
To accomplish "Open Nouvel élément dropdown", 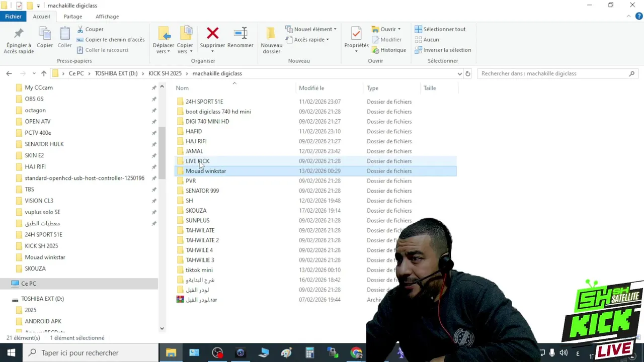I will click(311, 29).
